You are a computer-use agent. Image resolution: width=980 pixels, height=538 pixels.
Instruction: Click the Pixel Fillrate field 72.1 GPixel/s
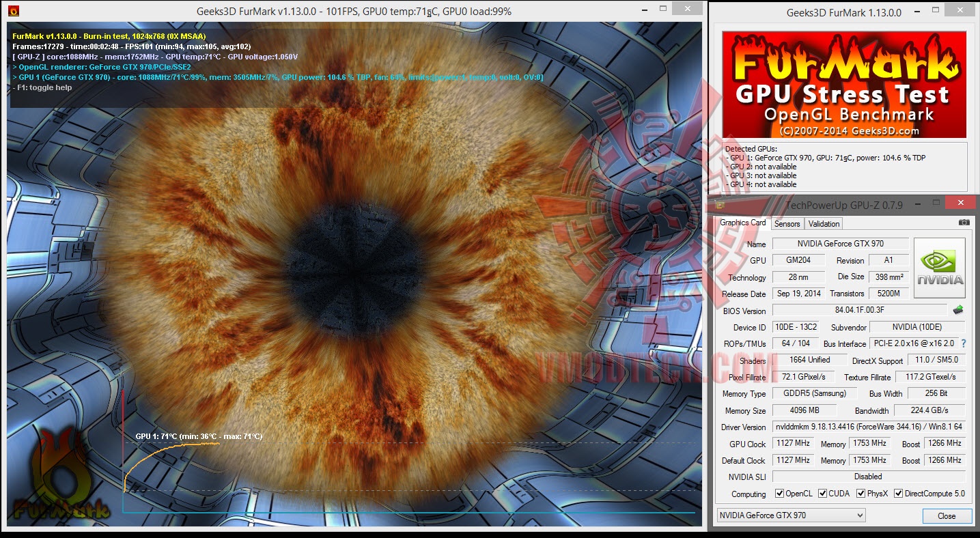point(804,377)
